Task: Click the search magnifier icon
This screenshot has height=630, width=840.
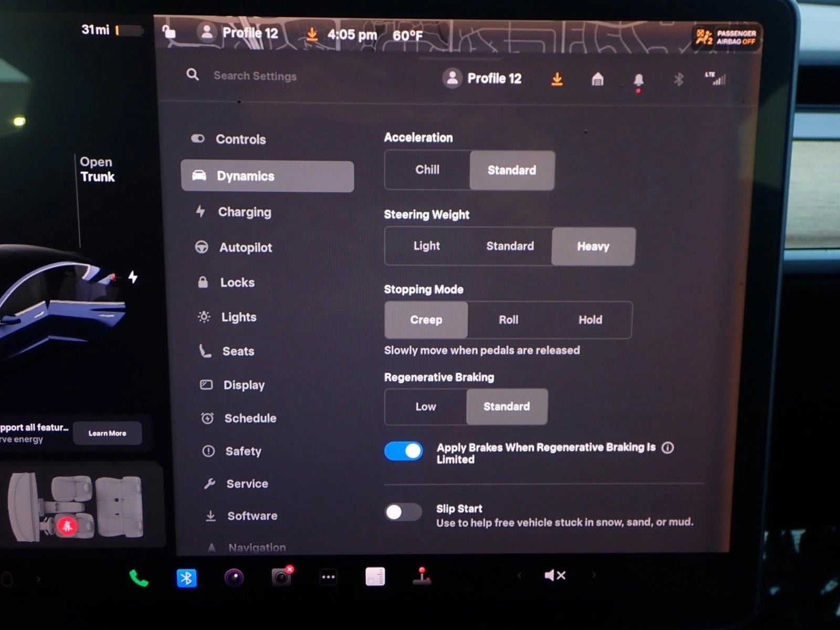Action: coord(193,75)
